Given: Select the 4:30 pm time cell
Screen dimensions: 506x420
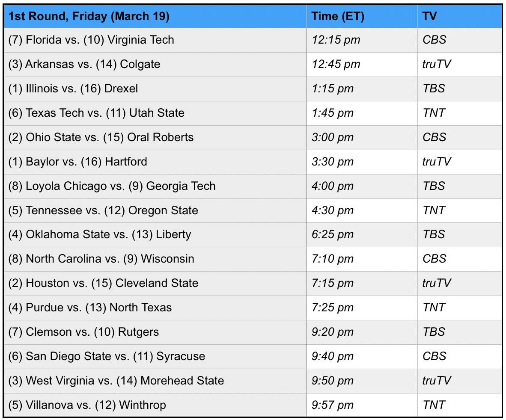Looking at the screenshot, I should (333, 210).
